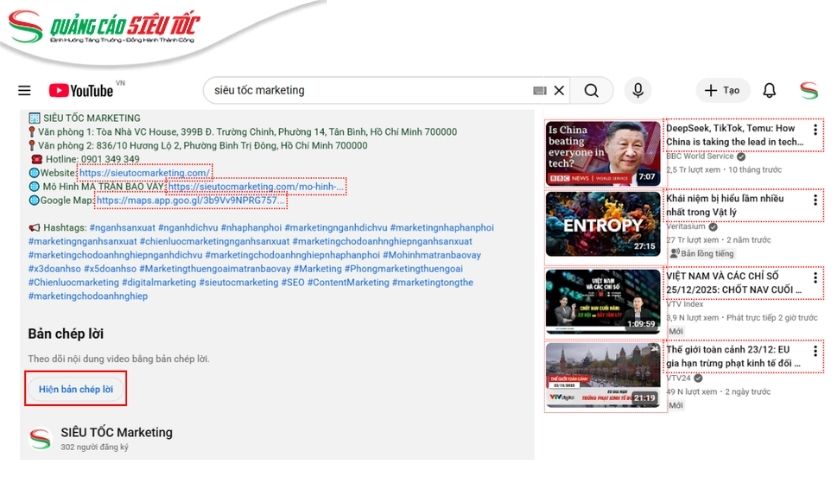Open more options for Veritasium video
The width and height of the screenshot is (840, 480).
point(815,200)
